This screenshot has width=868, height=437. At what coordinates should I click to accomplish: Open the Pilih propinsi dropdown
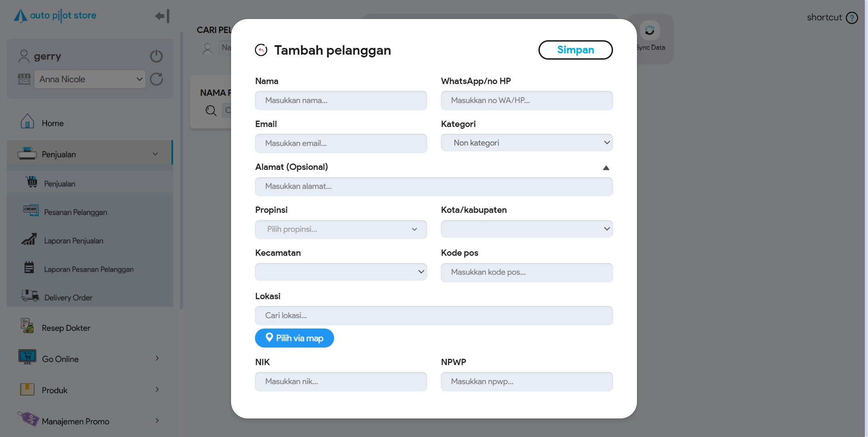click(x=341, y=230)
